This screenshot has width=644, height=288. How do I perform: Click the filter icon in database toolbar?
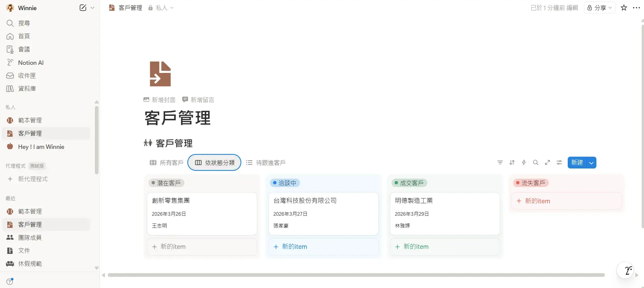[500, 162]
